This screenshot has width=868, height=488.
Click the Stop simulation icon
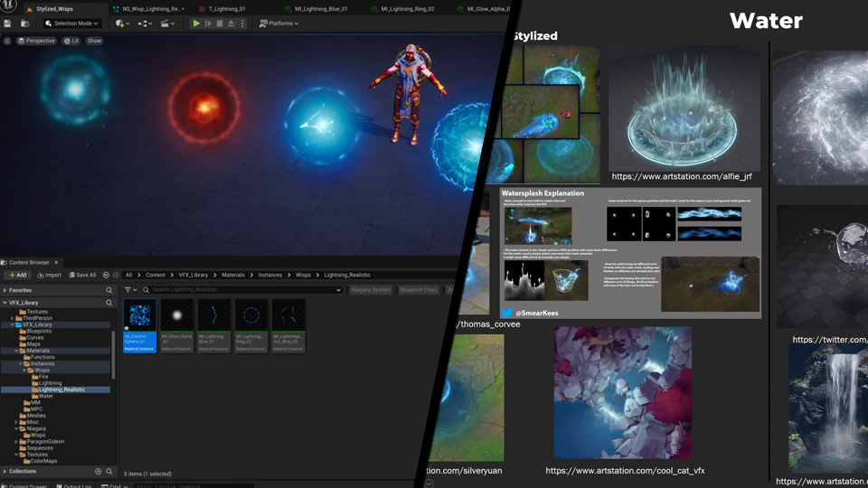pos(220,23)
